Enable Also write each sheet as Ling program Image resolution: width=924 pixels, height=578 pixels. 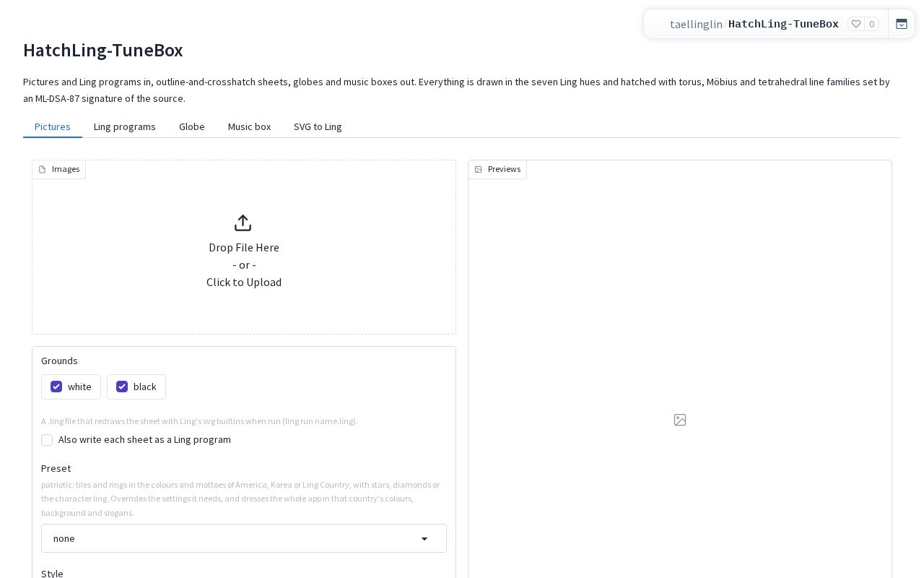click(x=47, y=440)
